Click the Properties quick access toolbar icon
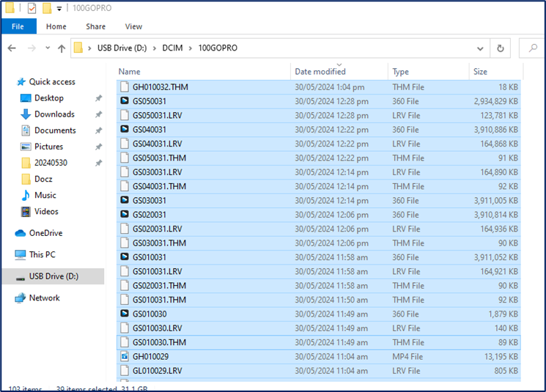 [x=32, y=7]
